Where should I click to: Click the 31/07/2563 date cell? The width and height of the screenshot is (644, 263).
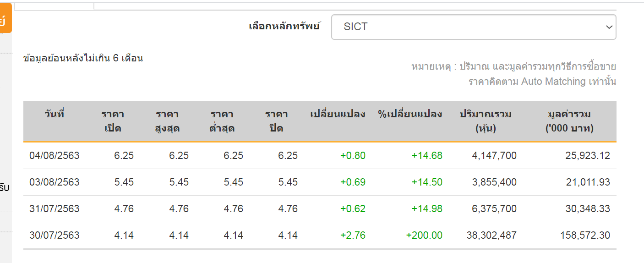tap(55, 209)
